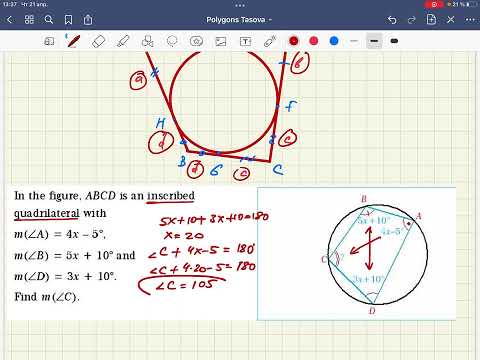480x360 pixels.
Task: Open the more options ellipsis menu
Action: pyautogui.click(x=470, y=20)
